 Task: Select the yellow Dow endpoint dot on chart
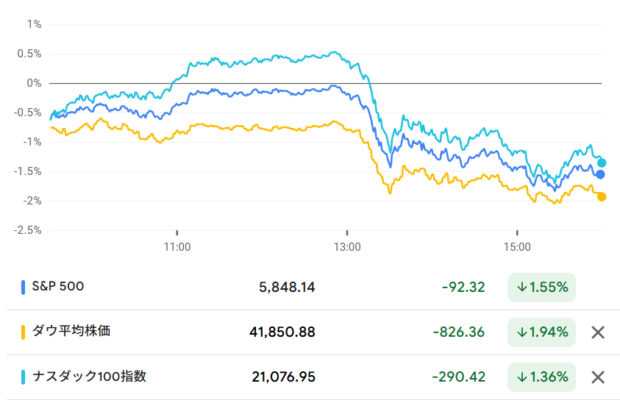[x=601, y=196]
